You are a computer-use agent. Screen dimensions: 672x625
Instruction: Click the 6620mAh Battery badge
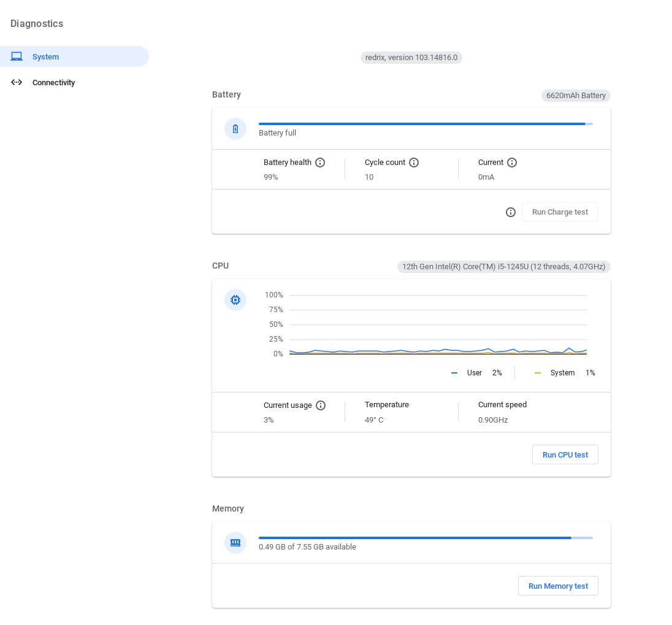576,96
